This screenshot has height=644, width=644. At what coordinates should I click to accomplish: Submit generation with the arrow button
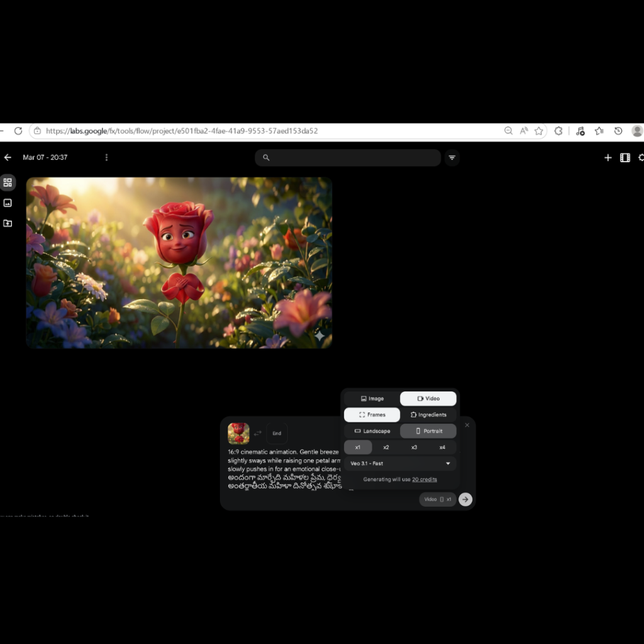[x=465, y=499]
